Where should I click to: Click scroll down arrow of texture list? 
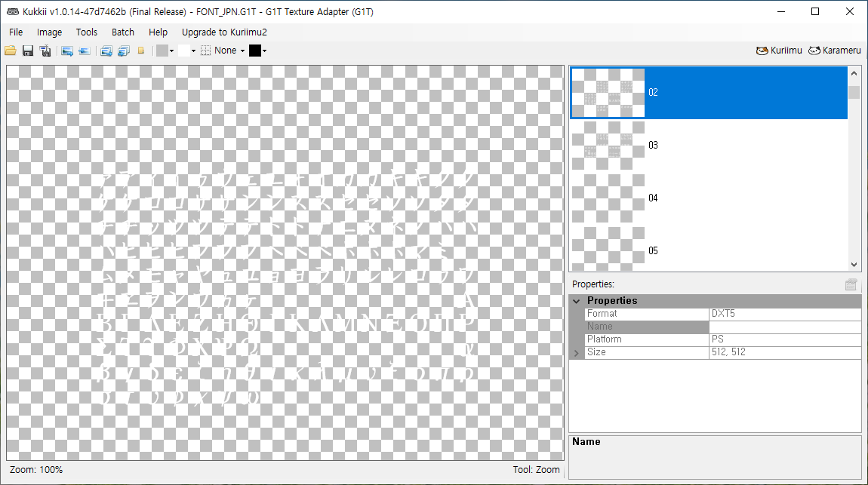pos(854,265)
